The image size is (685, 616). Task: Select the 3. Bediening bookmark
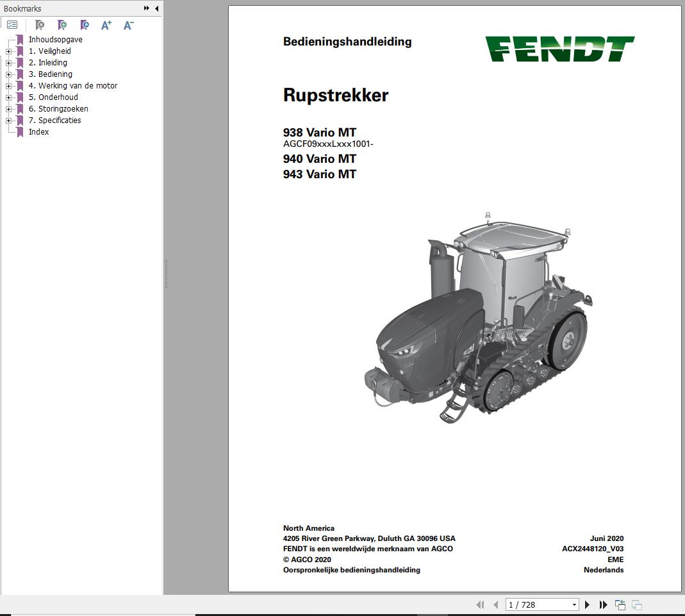(x=51, y=74)
